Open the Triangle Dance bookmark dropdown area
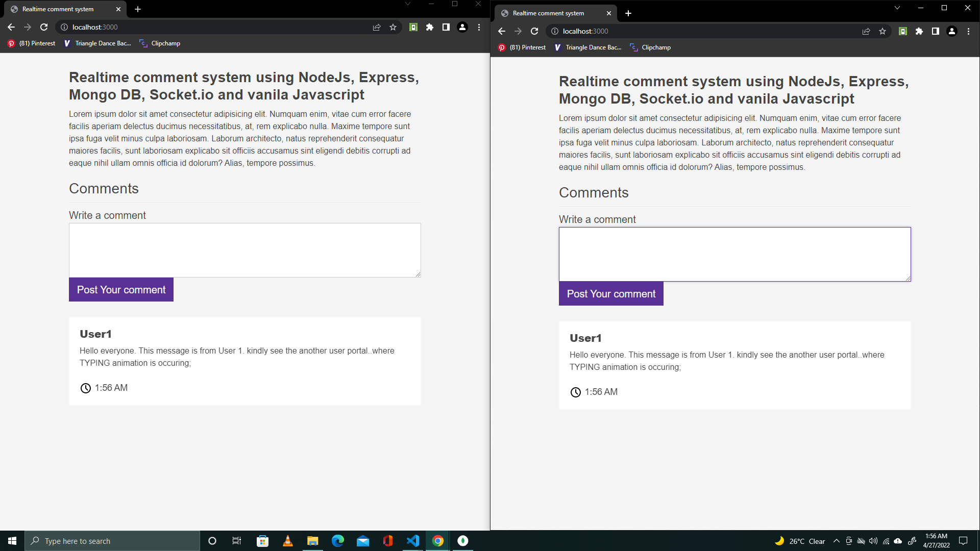980x551 pixels. [x=96, y=43]
